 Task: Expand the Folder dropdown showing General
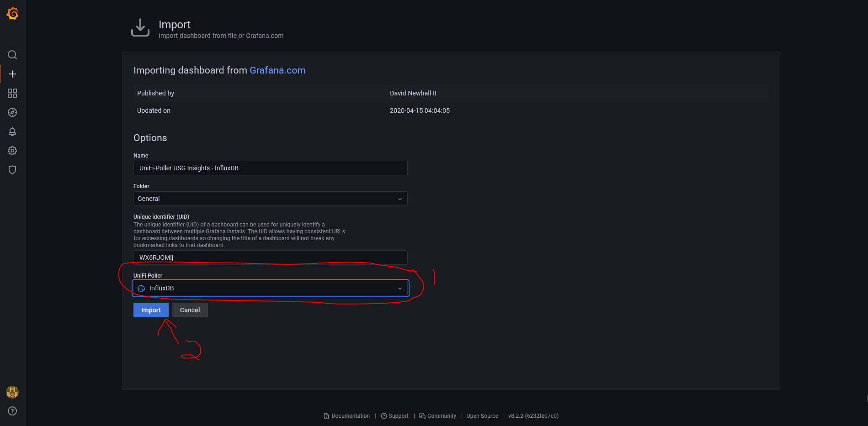tap(270, 199)
